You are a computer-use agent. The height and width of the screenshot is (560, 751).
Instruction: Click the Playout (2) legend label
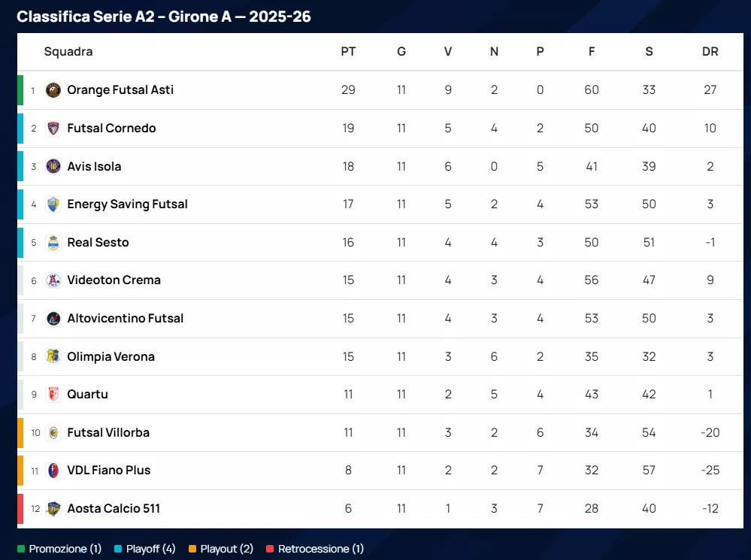[x=227, y=549]
